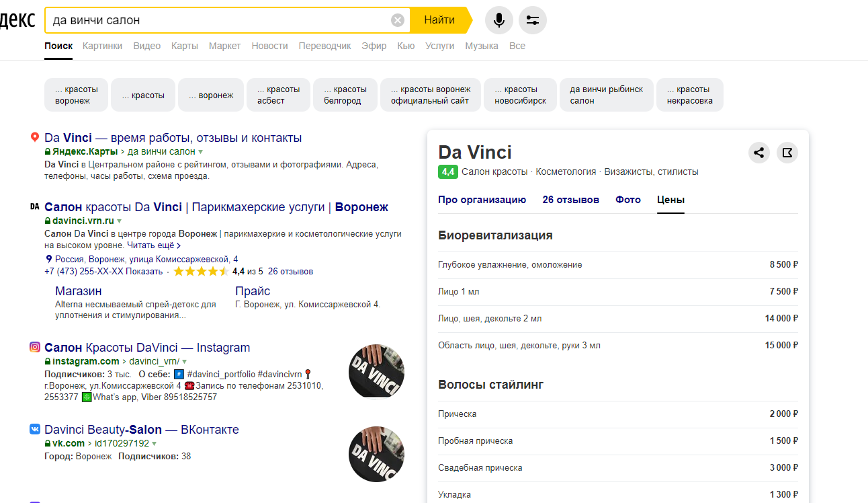Click the share icon in Da Vinci card
This screenshot has width=868, height=503.
(x=759, y=153)
